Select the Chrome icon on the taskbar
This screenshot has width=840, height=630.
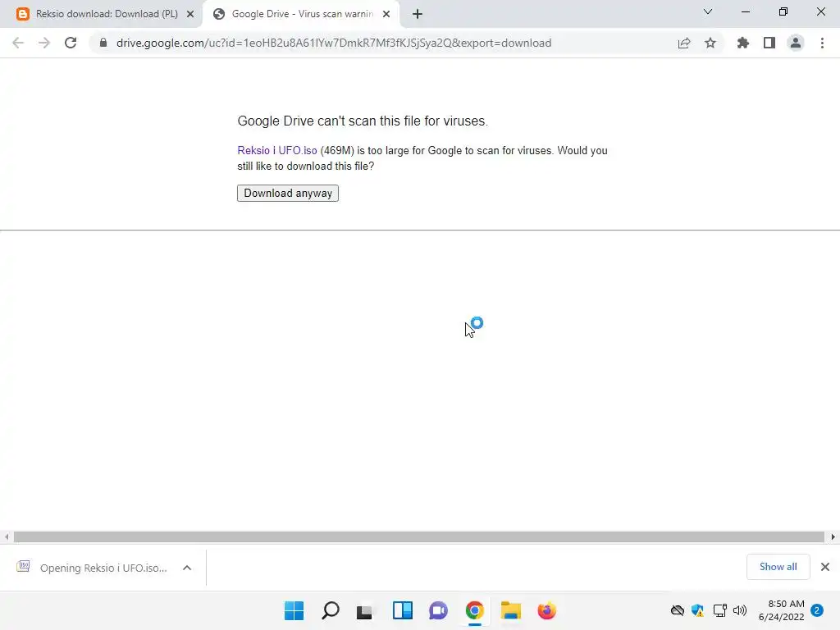[x=475, y=610]
